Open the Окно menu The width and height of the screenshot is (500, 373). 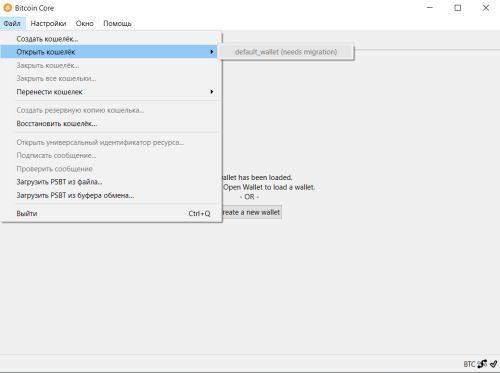[85, 23]
